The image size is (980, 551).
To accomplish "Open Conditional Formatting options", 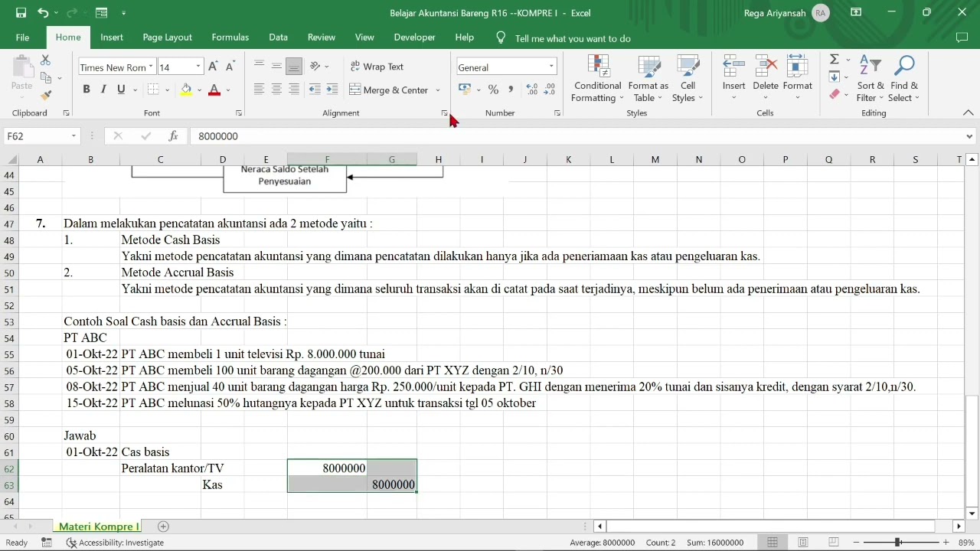I will (x=598, y=78).
